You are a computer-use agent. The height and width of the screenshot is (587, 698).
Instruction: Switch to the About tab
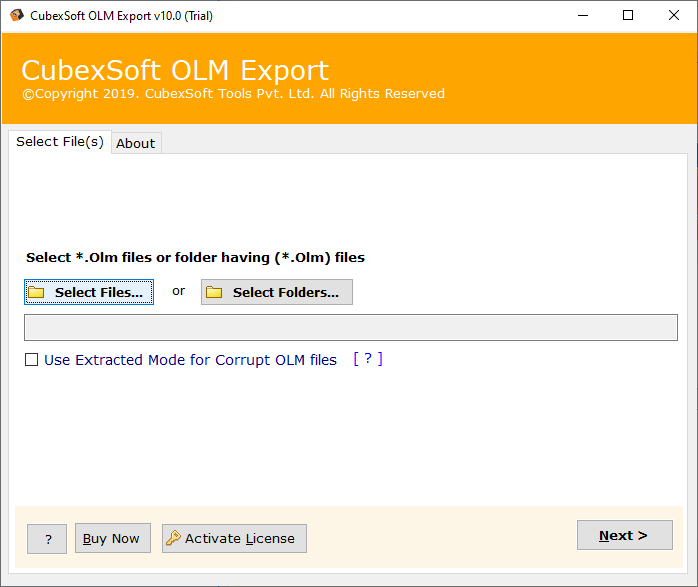pos(135,143)
